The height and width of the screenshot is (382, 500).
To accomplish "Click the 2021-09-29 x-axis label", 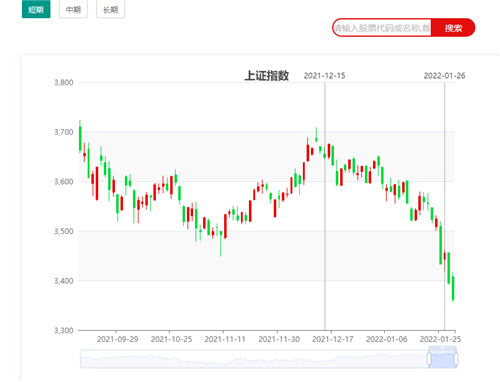I will pyautogui.click(x=117, y=339).
